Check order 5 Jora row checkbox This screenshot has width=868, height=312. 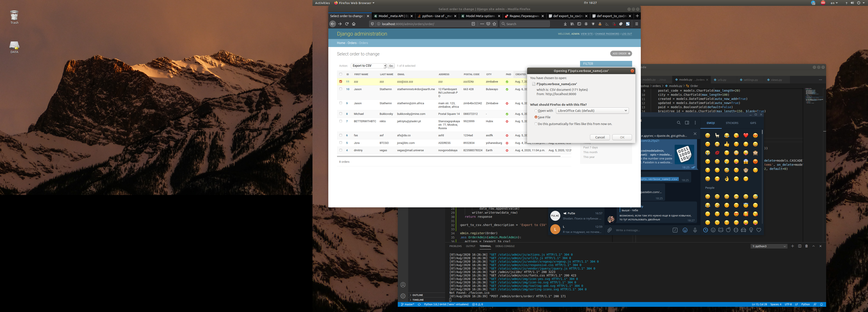pos(341,143)
